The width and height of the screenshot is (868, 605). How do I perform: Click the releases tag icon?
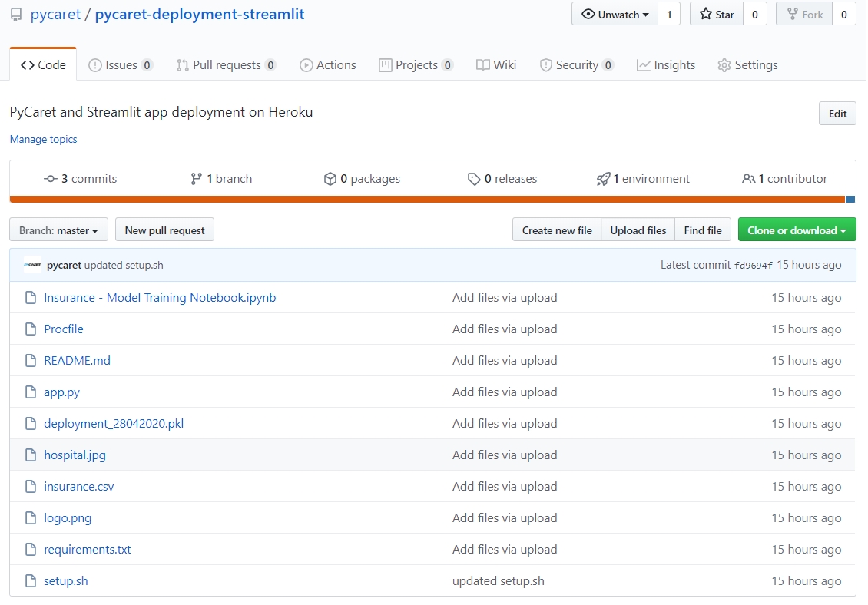coord(474,179)
